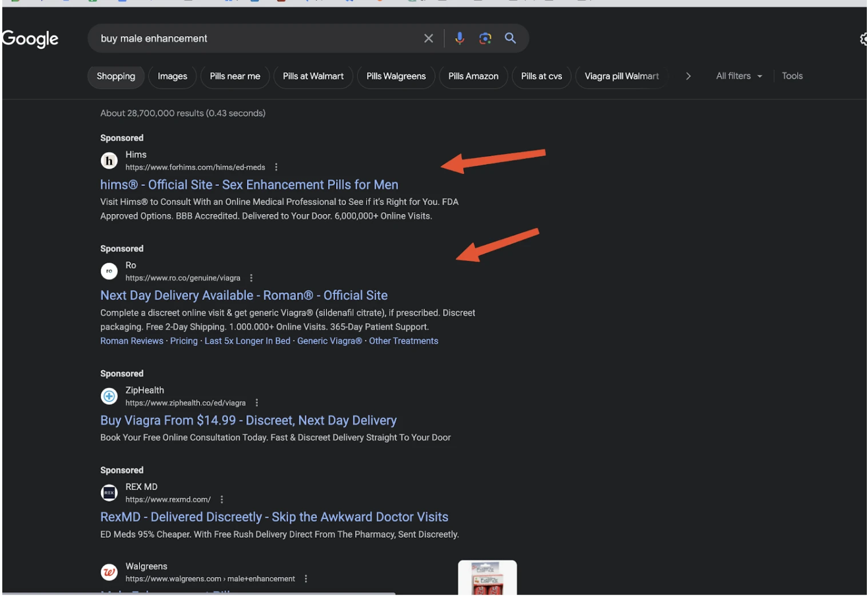The width and height of the screenshot is (868, 596).
Task: Open the Tools options
Action: coord(792,76)
